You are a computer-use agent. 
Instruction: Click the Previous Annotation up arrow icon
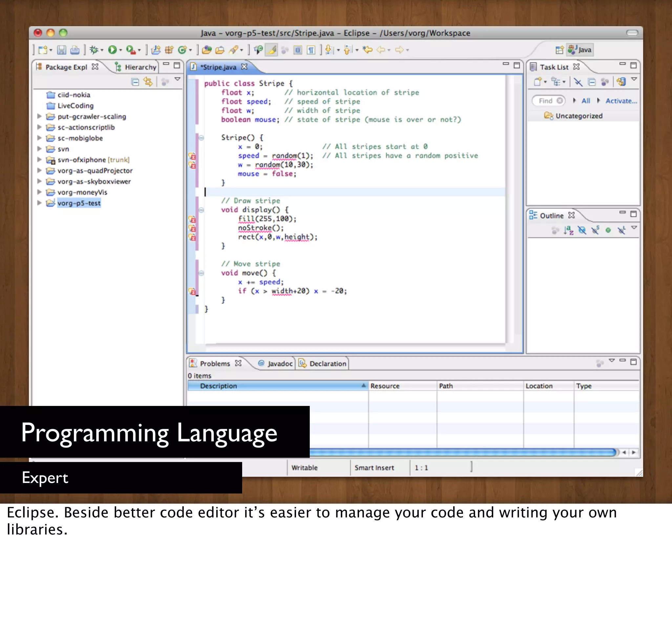(x=348, y=50)
